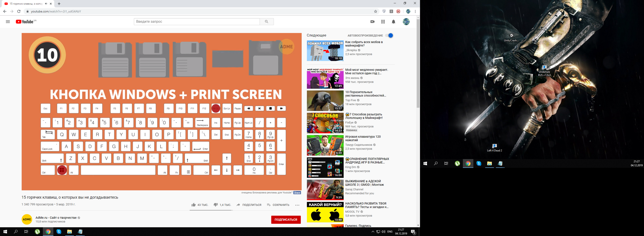Turn off the Автовоспроизведение autoplay switch
Viewport: 644px width, 236px height.
389,35
